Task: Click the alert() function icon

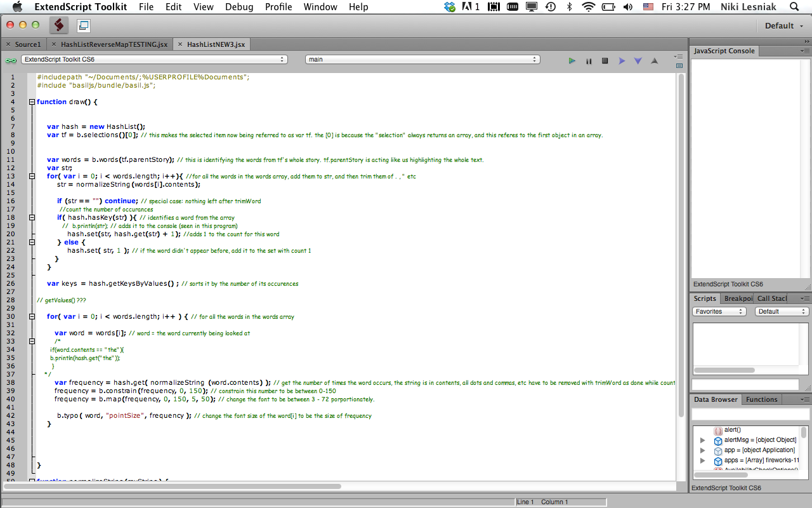Action: (718, 431)
